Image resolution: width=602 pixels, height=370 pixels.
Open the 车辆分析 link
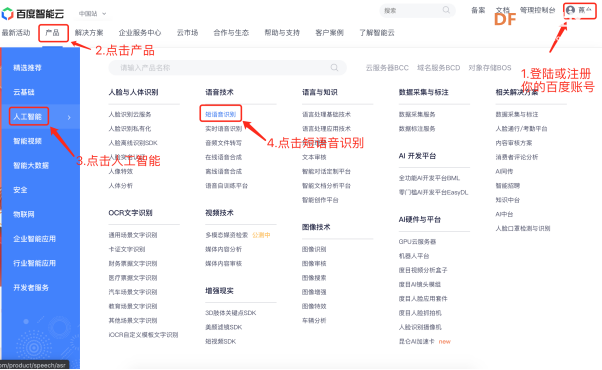click(314, 320)
